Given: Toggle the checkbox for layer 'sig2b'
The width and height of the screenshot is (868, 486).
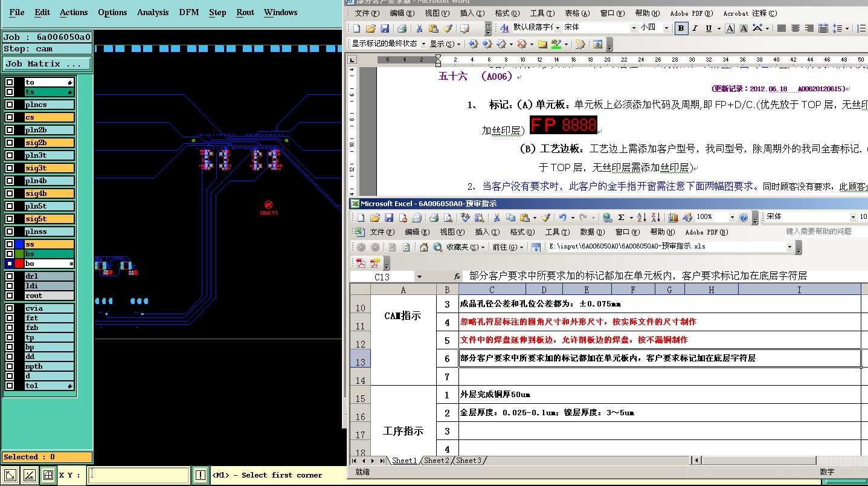Looking at the screenshot, I should [10, 143].
